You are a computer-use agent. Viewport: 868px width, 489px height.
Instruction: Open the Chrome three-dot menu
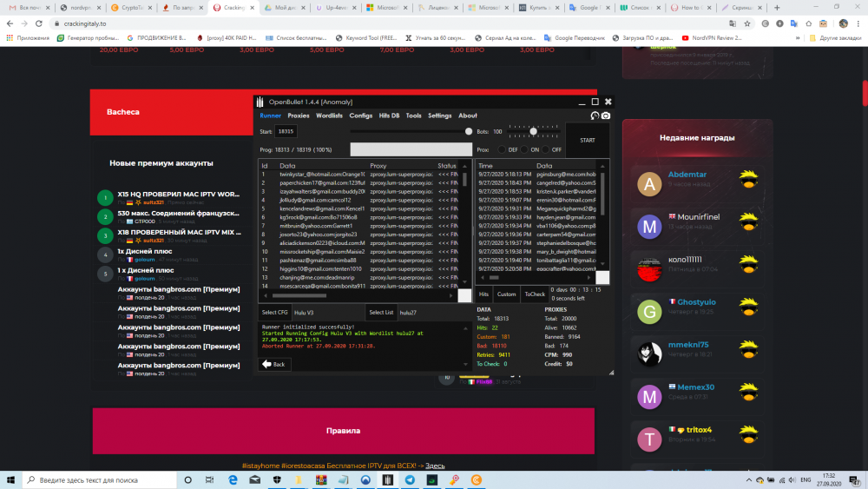(x=858, y=24)
